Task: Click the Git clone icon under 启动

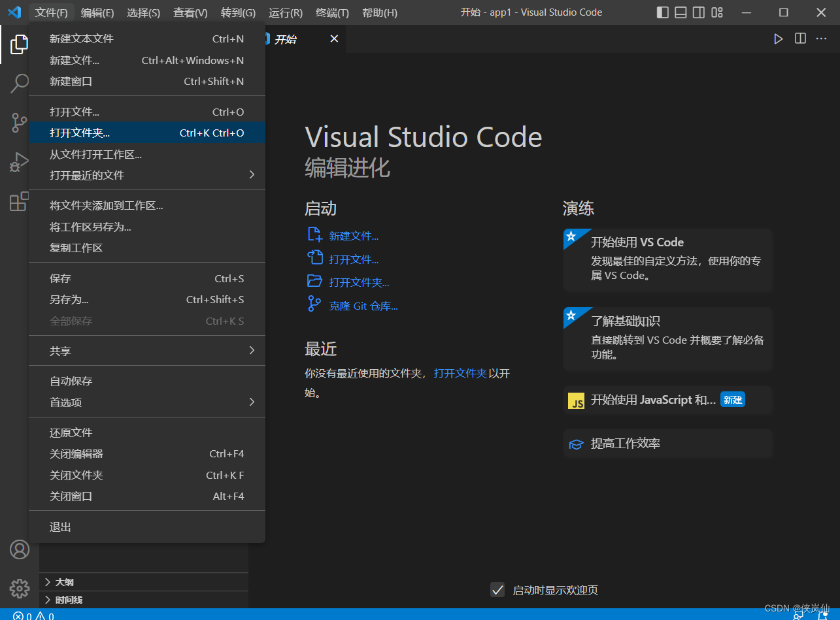Action: click(x=315, y=304)
